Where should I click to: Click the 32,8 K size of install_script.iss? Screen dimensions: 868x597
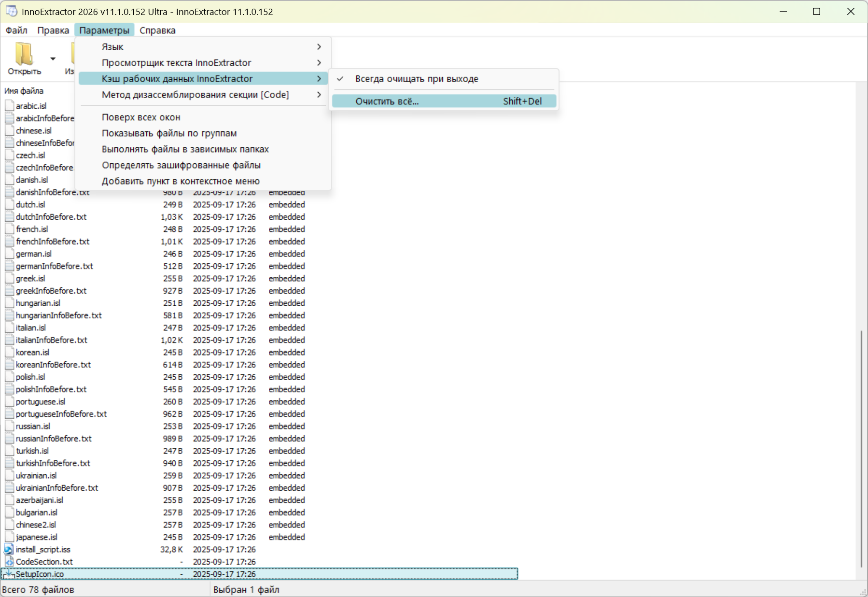pyautogui.click(x=171, y=549)
